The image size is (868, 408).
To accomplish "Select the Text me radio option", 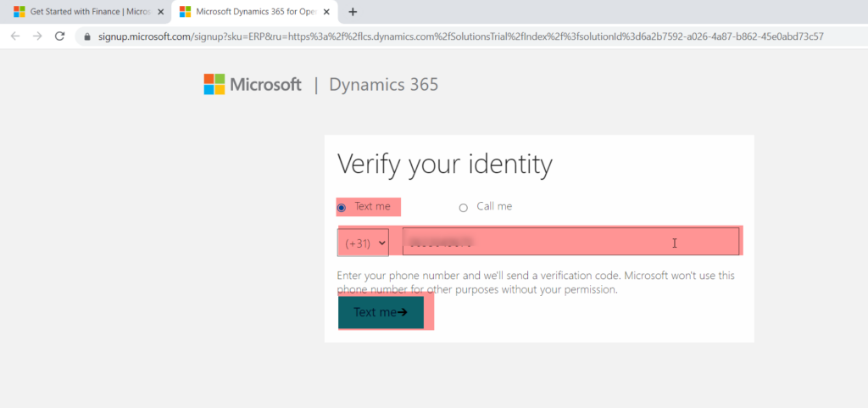I will click(x=342, y=208).
